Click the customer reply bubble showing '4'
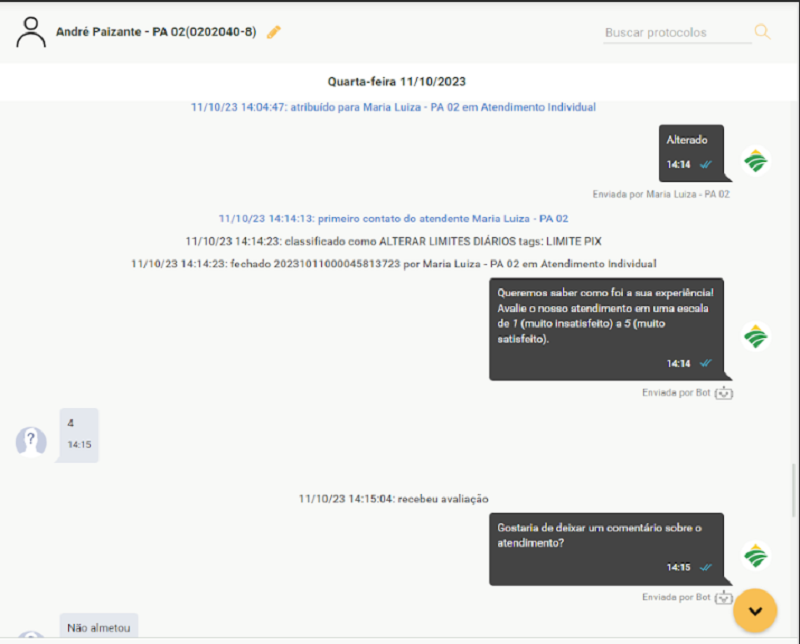Viewport: 800px width, 644px height. coord(78,434)
